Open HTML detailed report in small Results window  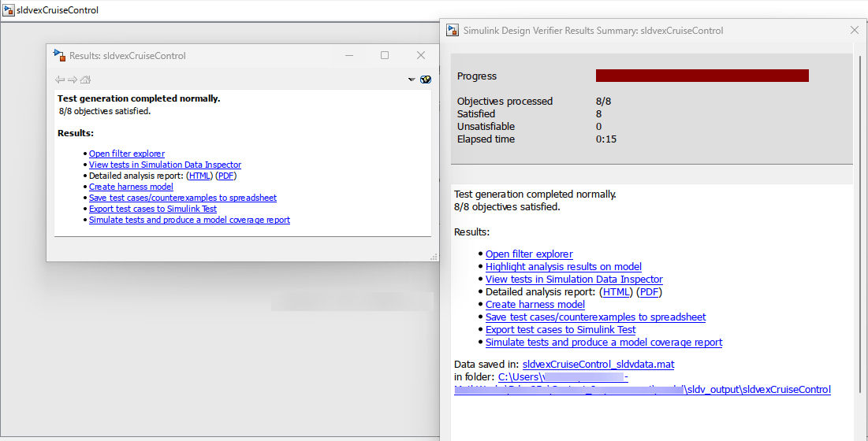point(200,176)
